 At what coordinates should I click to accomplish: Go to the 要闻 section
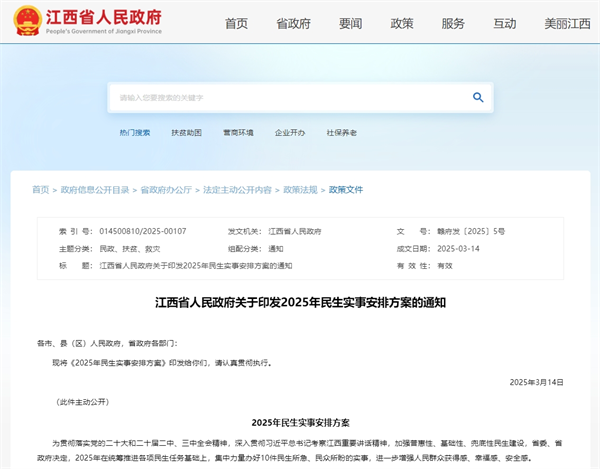[x=350, y=23]
